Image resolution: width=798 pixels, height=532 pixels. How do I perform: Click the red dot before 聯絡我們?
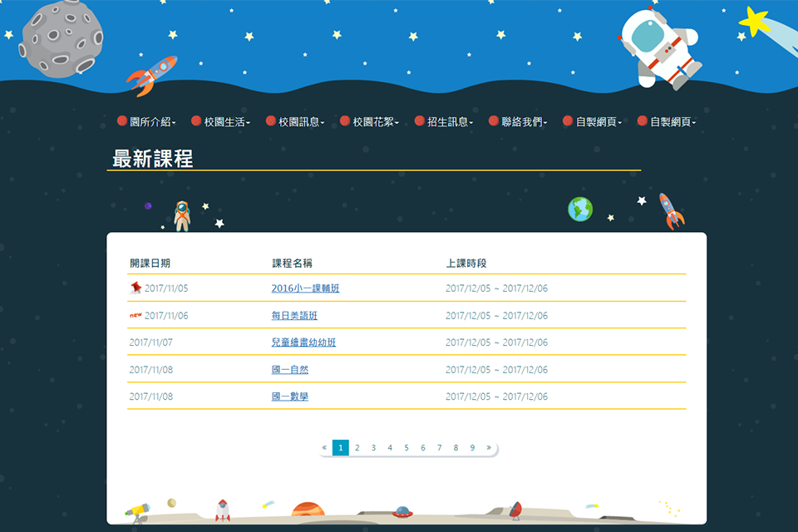[493, 121]
